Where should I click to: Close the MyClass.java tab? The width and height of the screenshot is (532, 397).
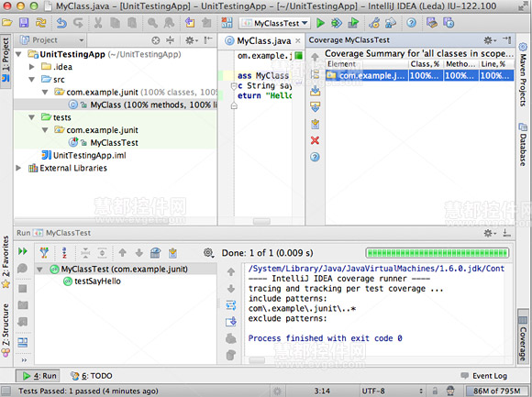point(298,41)
